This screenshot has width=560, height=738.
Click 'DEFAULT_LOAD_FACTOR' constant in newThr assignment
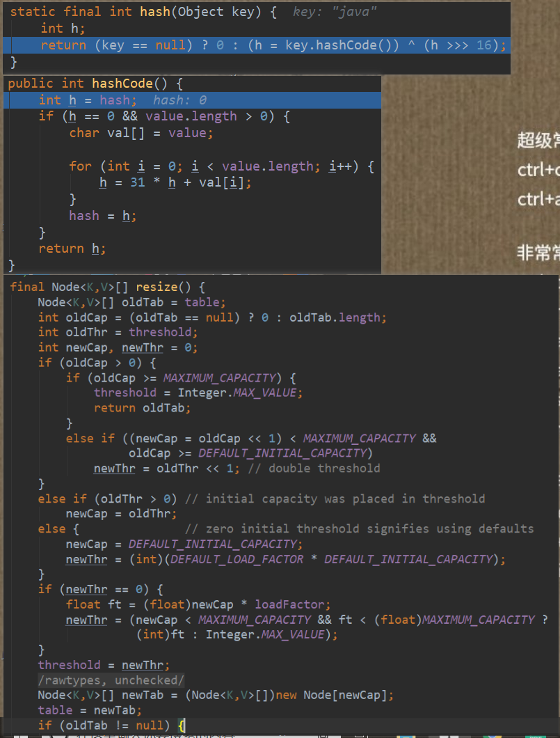coord(237,559)
